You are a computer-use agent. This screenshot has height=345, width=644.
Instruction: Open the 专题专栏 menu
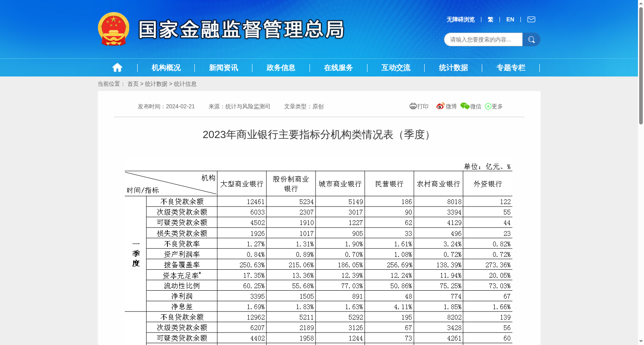tap(511, 68)
